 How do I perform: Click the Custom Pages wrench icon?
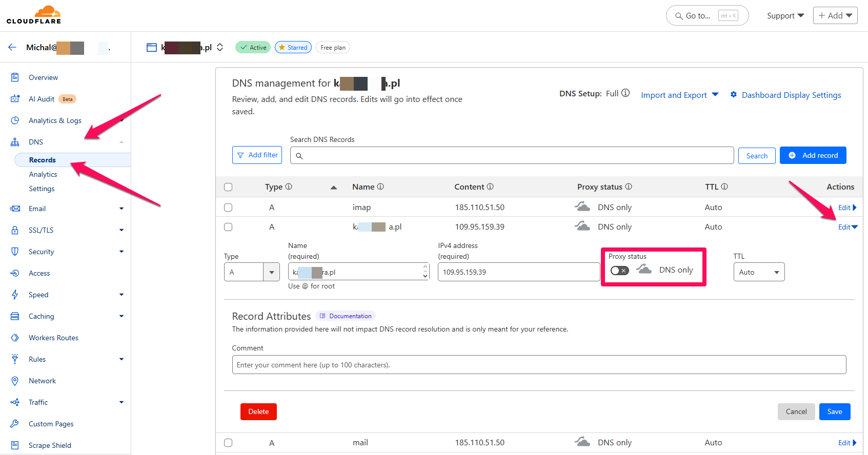tap(15, 424)
